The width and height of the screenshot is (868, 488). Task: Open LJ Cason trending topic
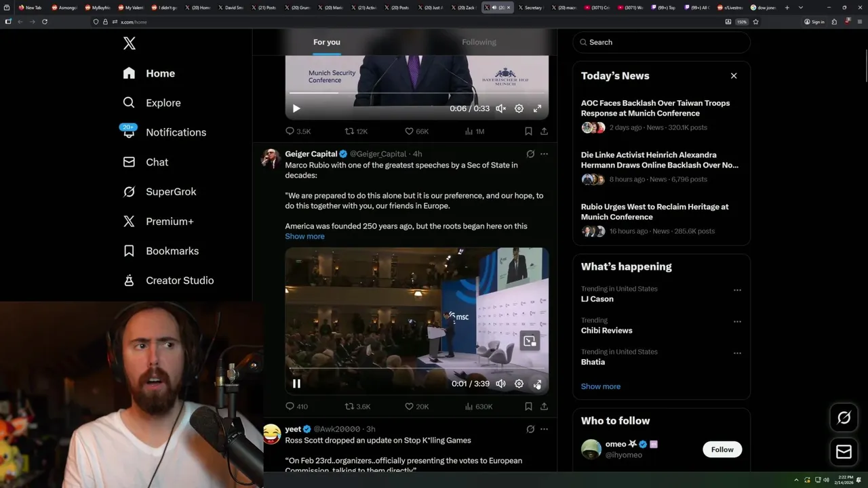pyautogui.click(x=597, y=299)
